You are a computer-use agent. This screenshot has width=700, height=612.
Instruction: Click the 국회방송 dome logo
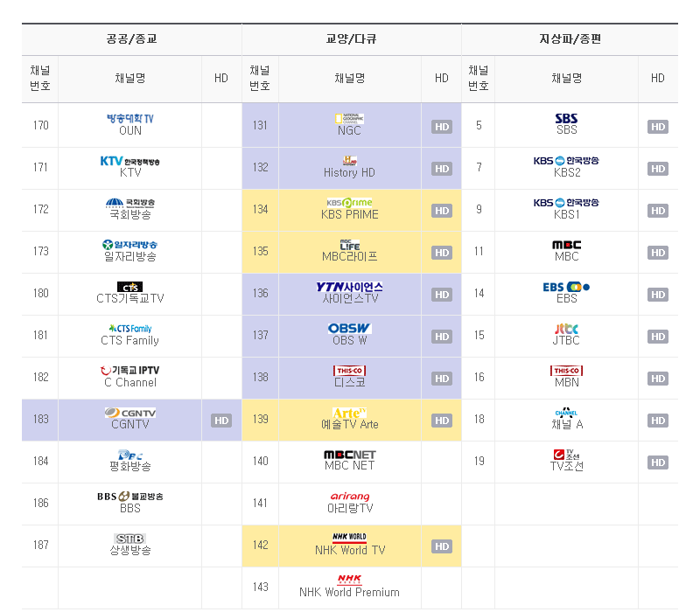[129, 203]
